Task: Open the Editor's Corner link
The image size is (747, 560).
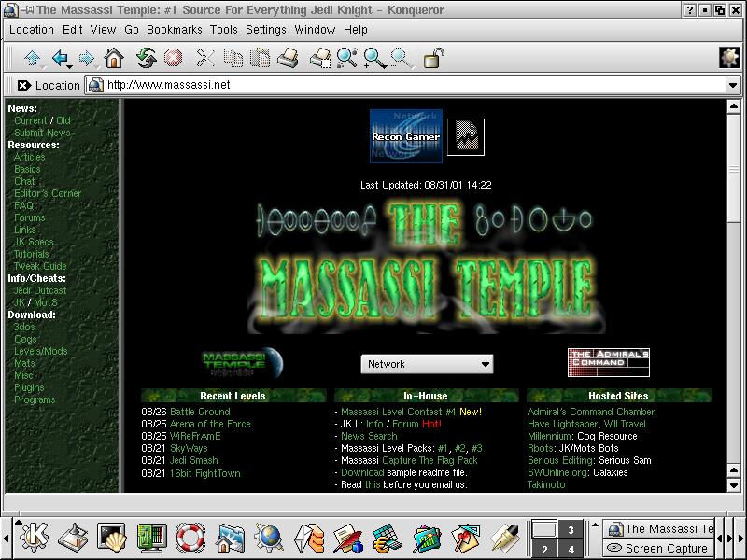Action: (x=48, y=193)
